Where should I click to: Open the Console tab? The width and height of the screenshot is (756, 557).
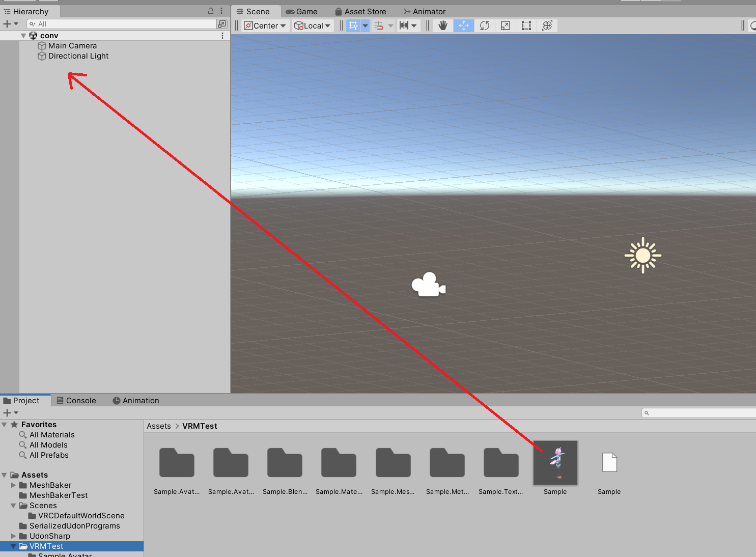76,401
